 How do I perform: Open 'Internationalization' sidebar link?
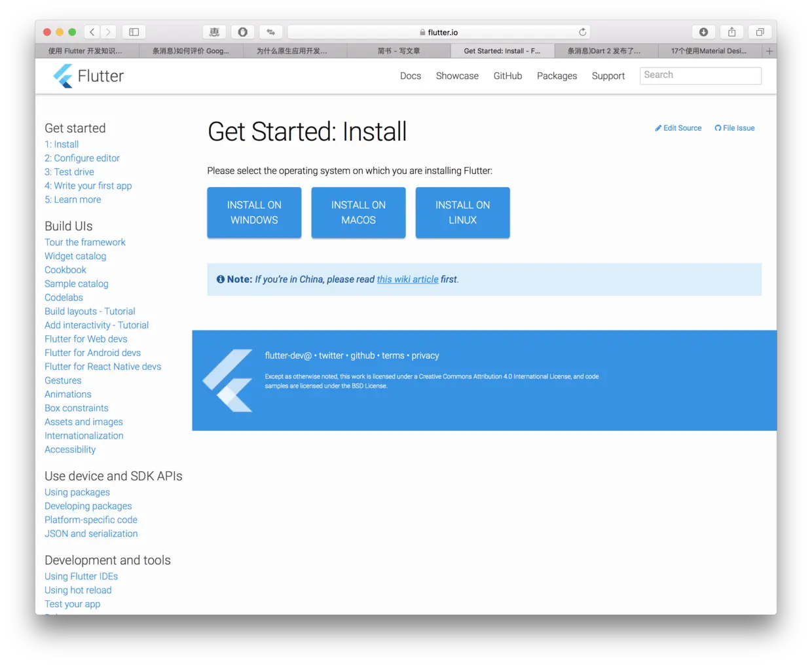84,436
